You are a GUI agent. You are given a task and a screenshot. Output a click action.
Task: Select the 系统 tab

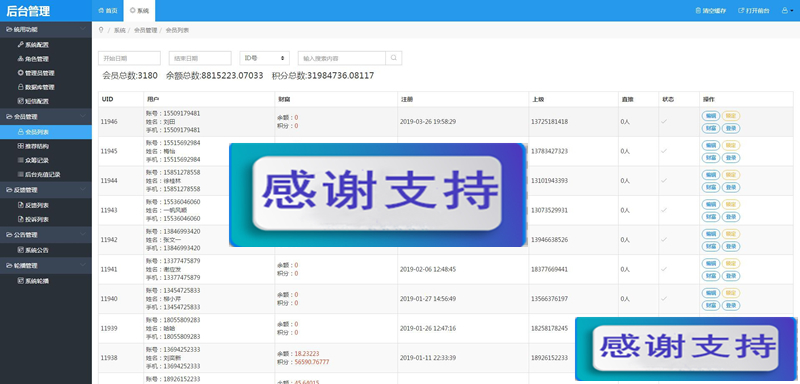coord(139,10)
